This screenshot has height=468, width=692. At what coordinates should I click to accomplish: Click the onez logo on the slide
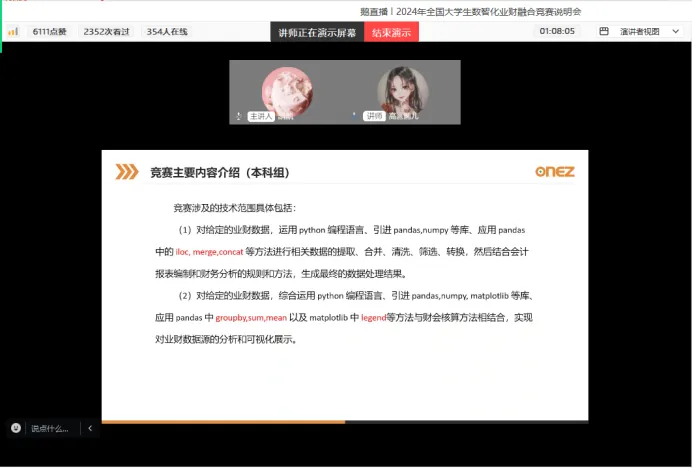pos(555,171)
